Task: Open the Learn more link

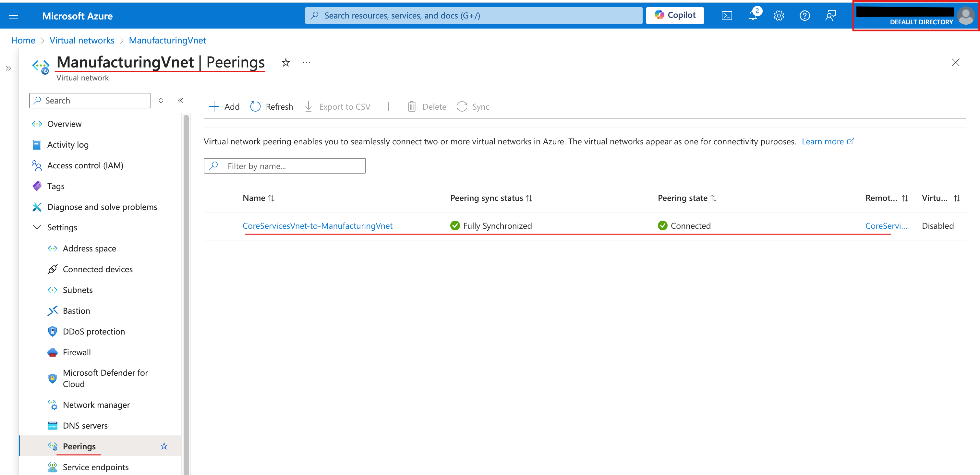Action: click(828, 141)
